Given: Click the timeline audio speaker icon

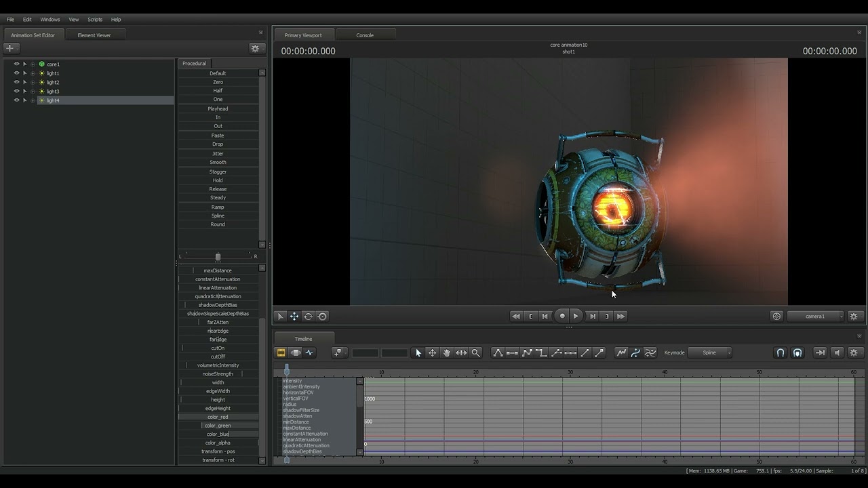Looking at the screenshot, I should 837,352.
